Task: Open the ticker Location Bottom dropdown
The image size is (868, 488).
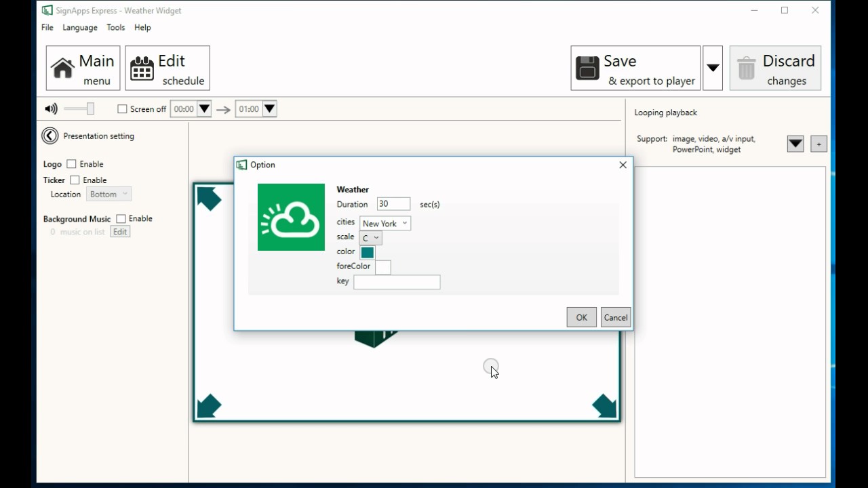Action: pos(108,194)
